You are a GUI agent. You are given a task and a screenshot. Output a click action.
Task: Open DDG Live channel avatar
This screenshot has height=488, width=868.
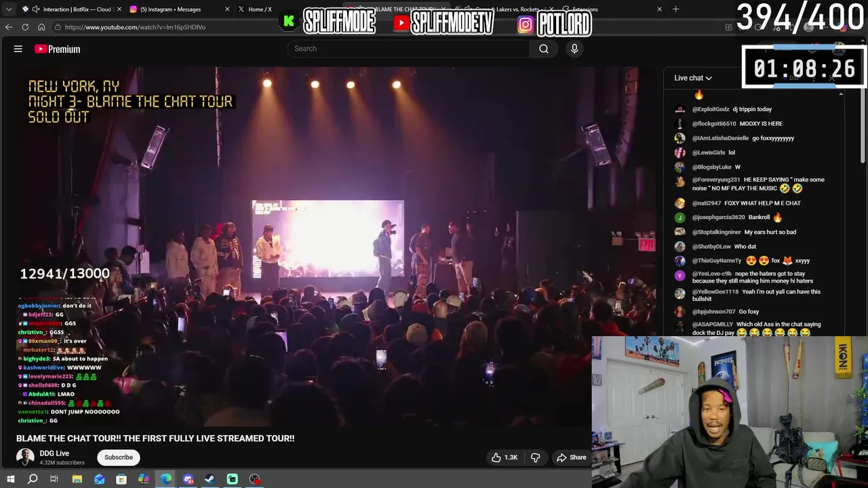[x=25, y=457]
